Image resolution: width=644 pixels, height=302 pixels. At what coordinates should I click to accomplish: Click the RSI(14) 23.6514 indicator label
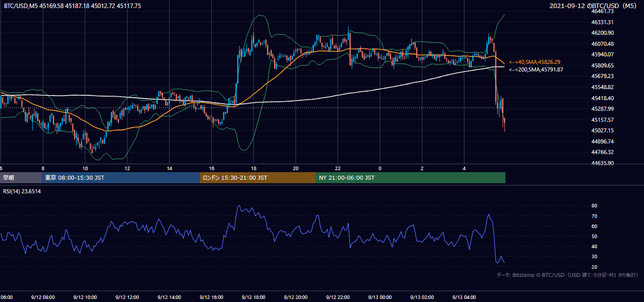[22, 191]
